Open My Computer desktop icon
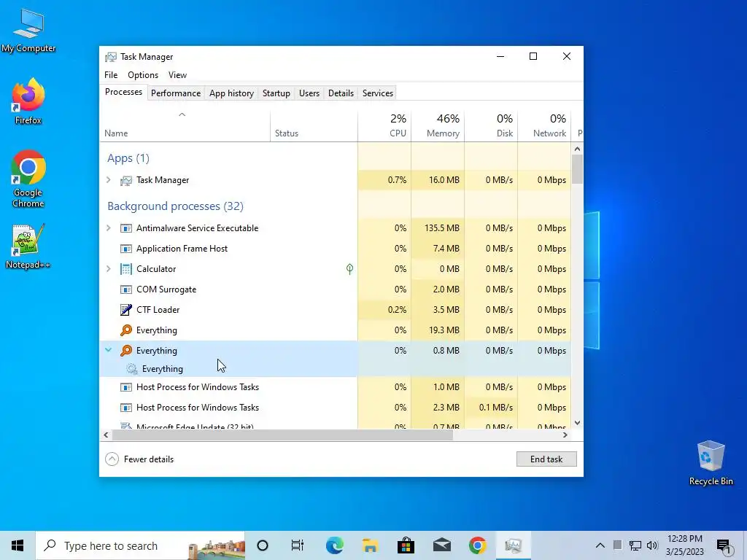Viewport: 747px width, 560px height. click(x=28, y=30)
